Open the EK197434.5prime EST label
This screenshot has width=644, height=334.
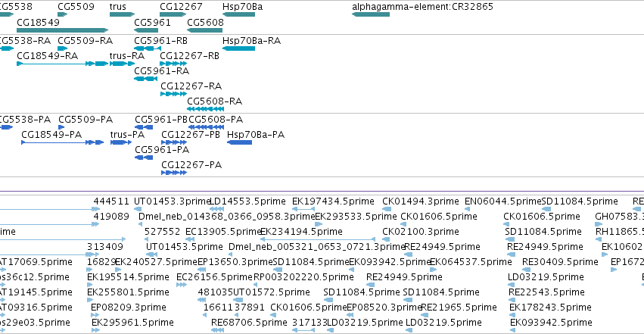click(333, 201)
